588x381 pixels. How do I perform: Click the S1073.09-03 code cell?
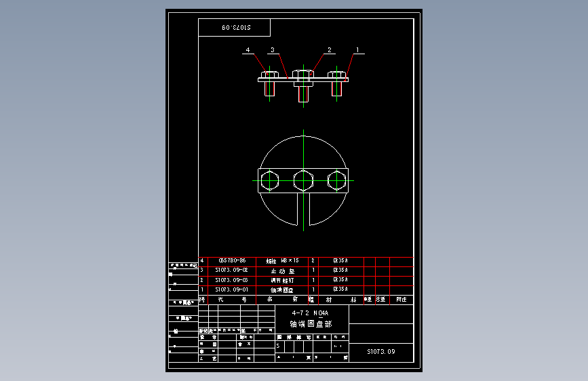click(232, 280)
